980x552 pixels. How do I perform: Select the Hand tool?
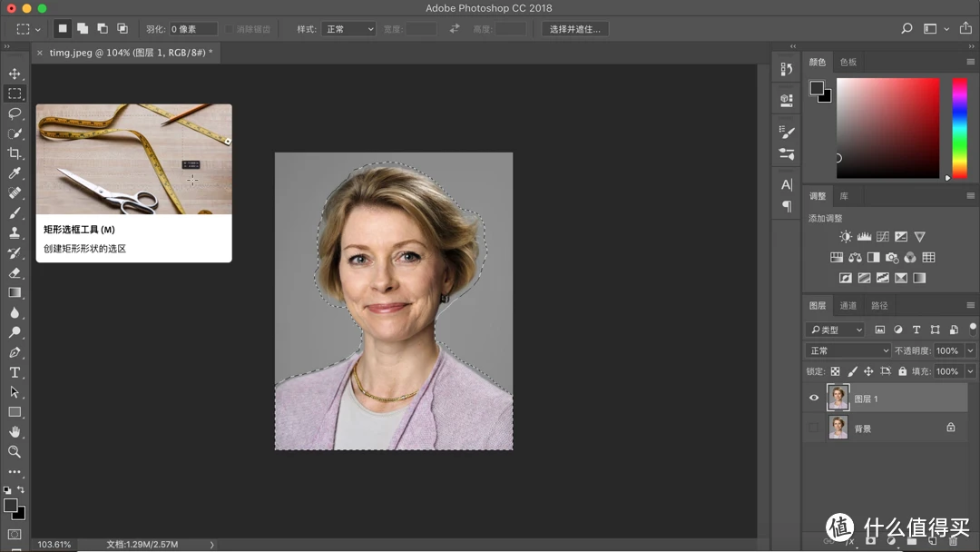[x=15, y=432]
